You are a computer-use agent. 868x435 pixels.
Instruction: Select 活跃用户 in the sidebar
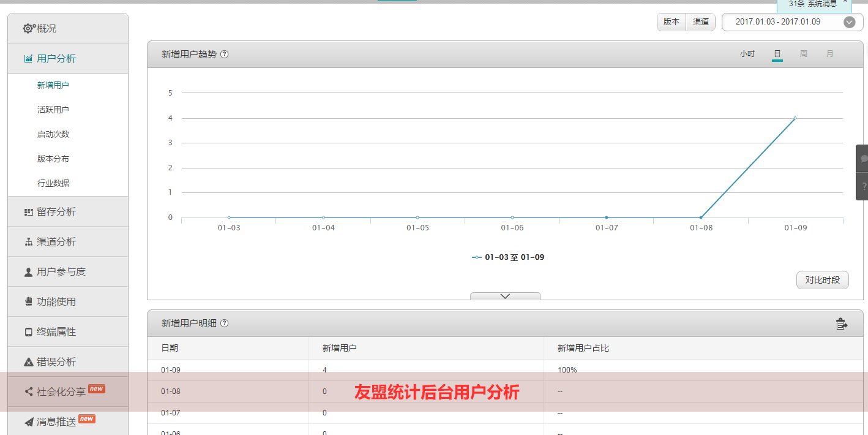53,110
